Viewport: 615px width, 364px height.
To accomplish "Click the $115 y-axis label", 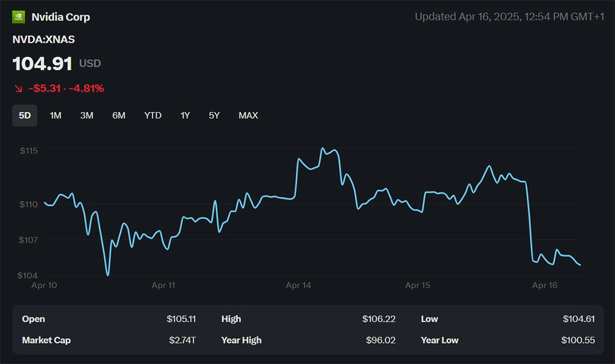I will [x=29, y=151].
